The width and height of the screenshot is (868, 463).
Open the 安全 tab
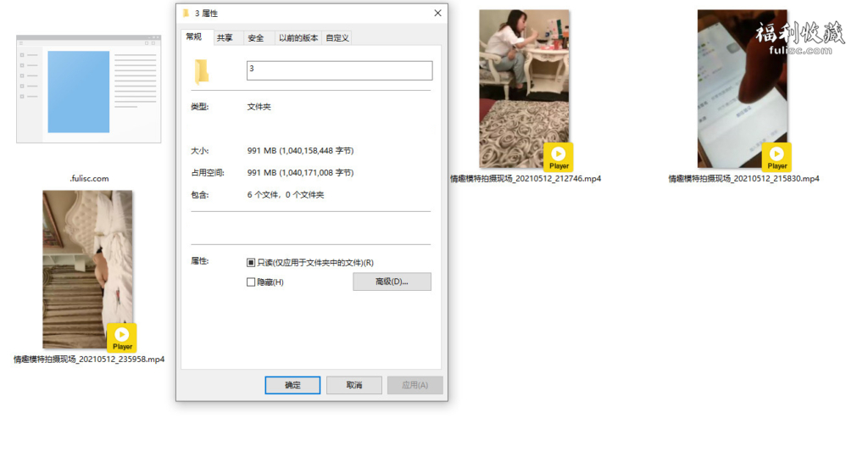256,37
